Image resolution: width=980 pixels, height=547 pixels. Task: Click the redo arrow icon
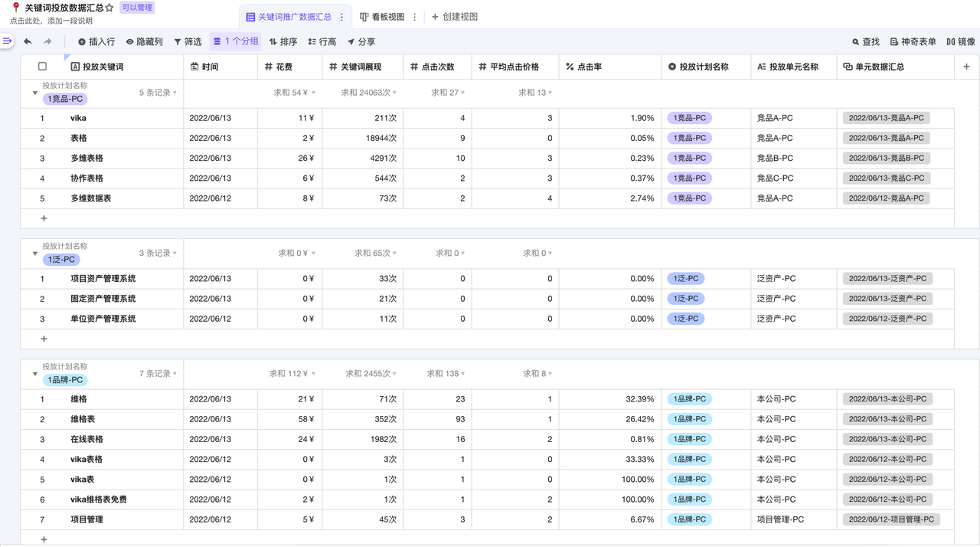click(47, 41)
